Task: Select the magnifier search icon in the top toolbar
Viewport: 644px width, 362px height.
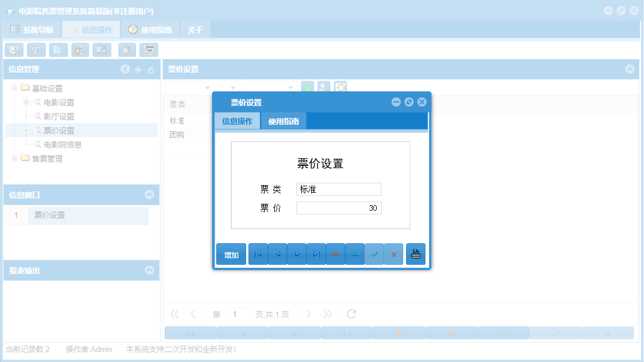Action: click(13, 49)
